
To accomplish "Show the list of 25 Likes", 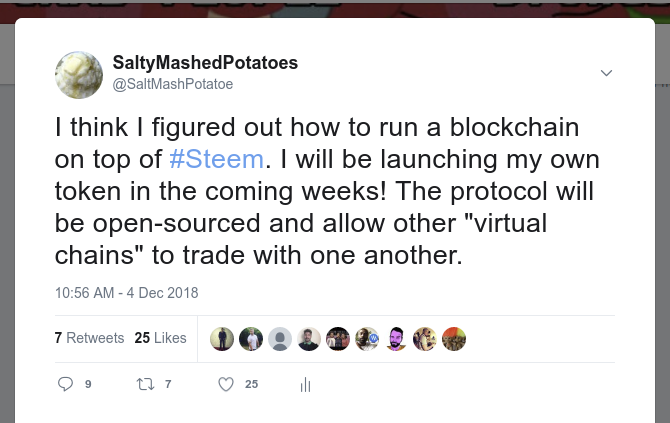I will click(160, 338).
